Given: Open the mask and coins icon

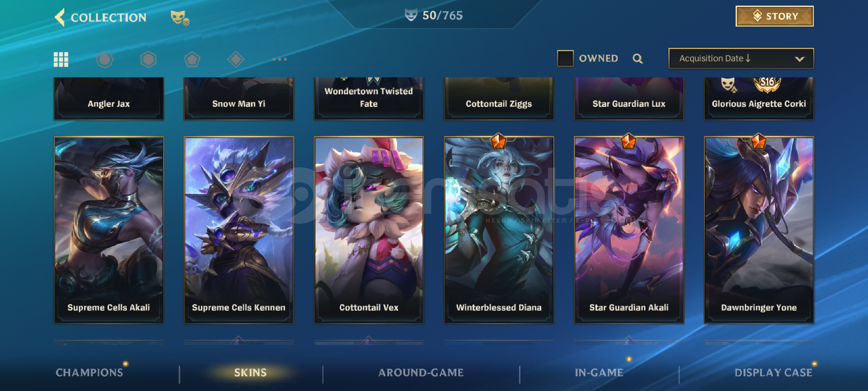Looking at the screenshot, I should coord(180,17).
